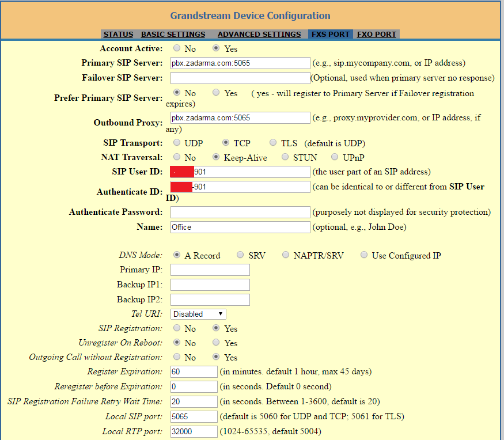Set Prefer Primary SIP Server to Yes
Screen dimensions: 504x440
click(x=217, y=92)
